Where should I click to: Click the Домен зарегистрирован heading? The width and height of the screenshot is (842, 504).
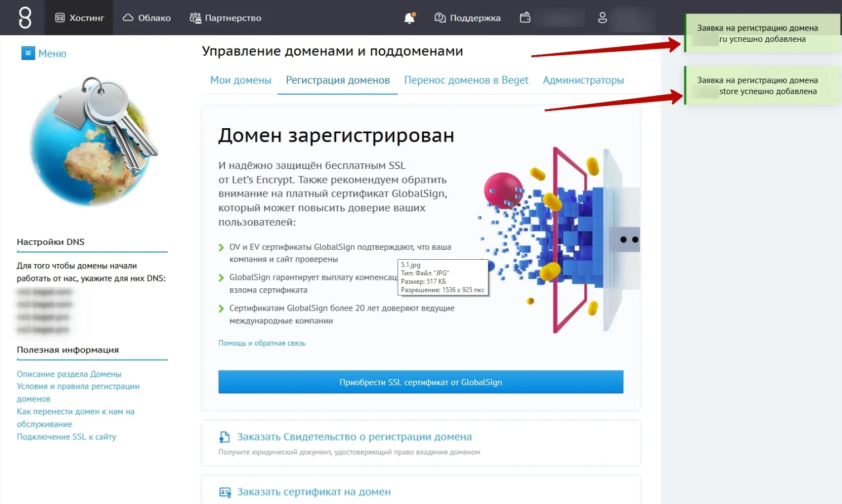click(x=336, y=135)
